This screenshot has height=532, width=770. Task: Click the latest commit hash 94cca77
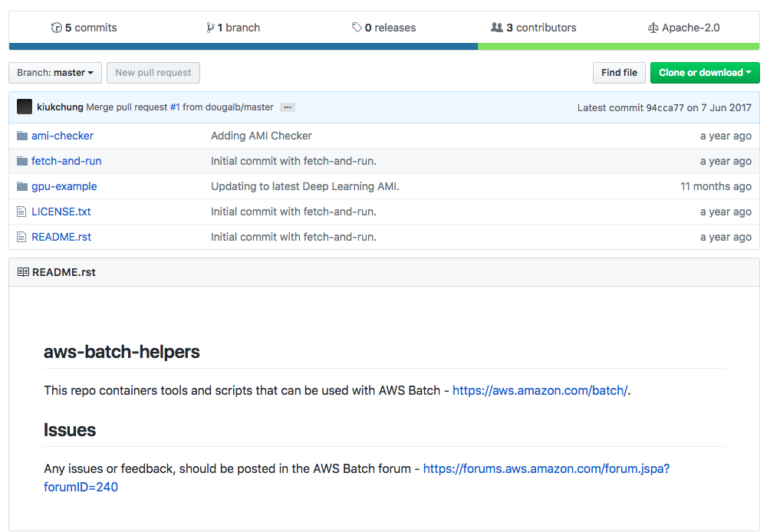pyautogui.click(x=665, y=107)
